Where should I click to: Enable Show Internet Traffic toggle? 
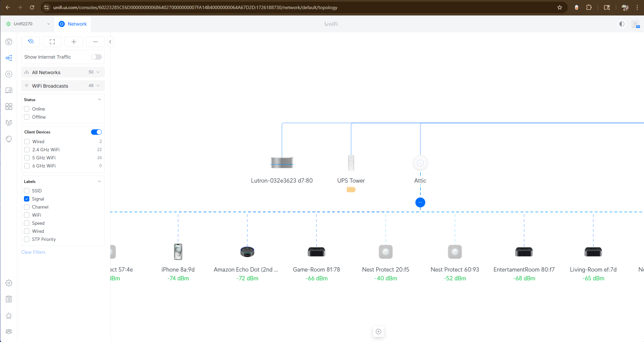pyautogui.click(x=96, y=57)
